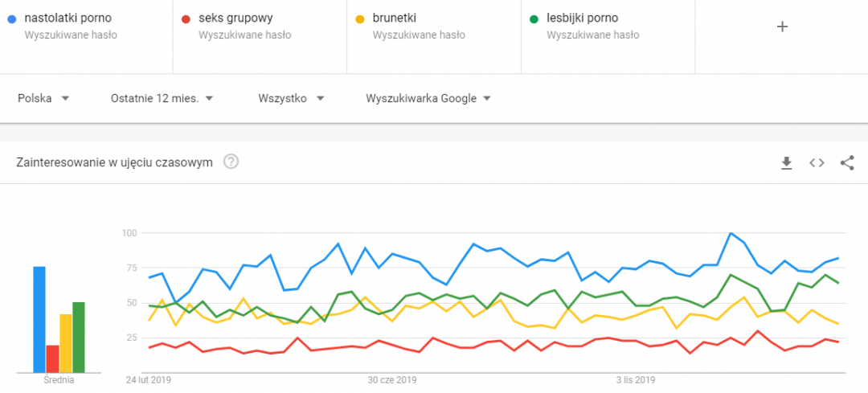
Task: Open help next to "Zainteresowanie w ujęciu czasowym"
Action: [x=231, y=162]
